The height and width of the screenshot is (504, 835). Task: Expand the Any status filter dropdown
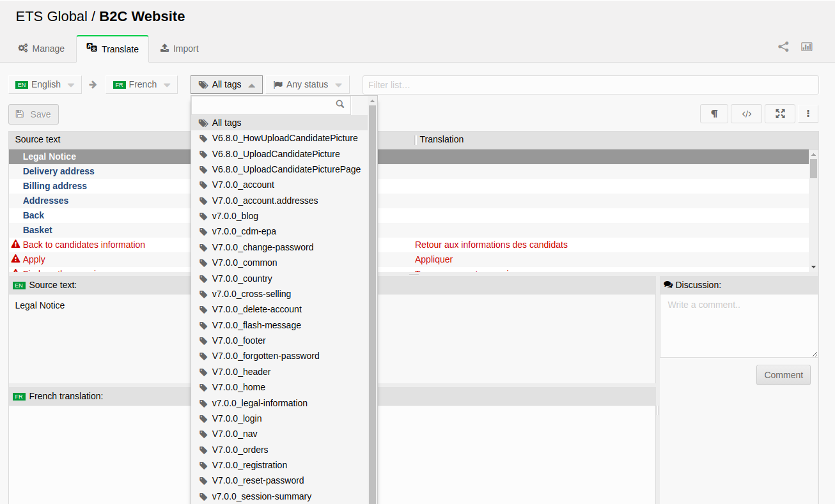point(308,84)
